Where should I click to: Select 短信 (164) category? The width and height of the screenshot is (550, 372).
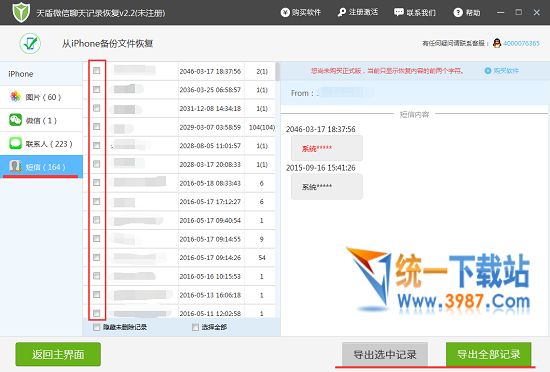pos(41,167)
